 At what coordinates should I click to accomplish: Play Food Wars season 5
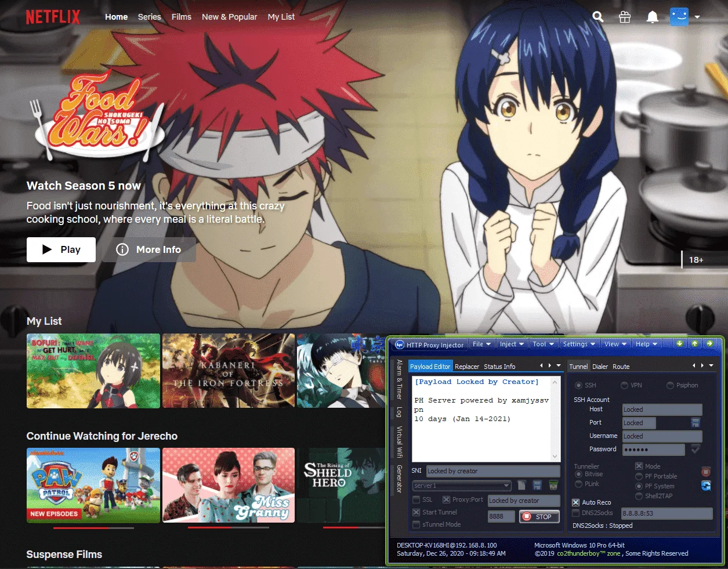pos(61,249)
